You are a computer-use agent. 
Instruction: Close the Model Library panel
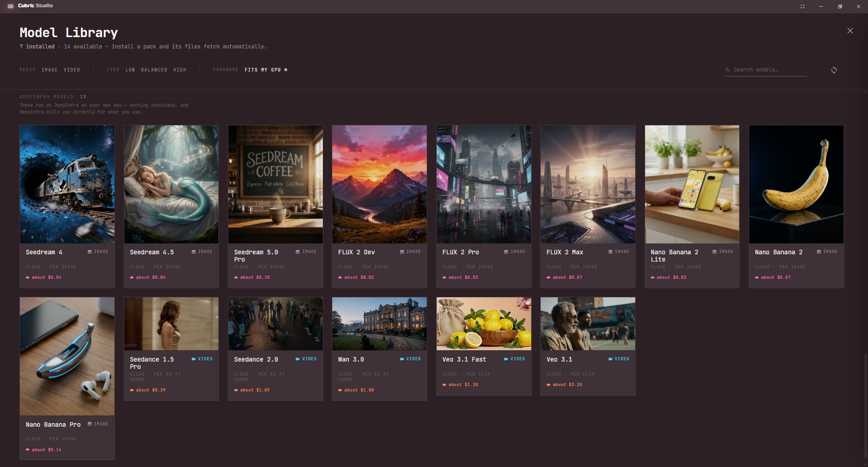850,31
